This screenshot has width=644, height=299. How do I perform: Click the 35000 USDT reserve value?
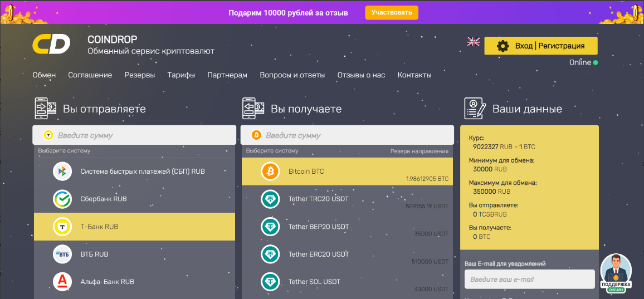(x=432, y=234)
